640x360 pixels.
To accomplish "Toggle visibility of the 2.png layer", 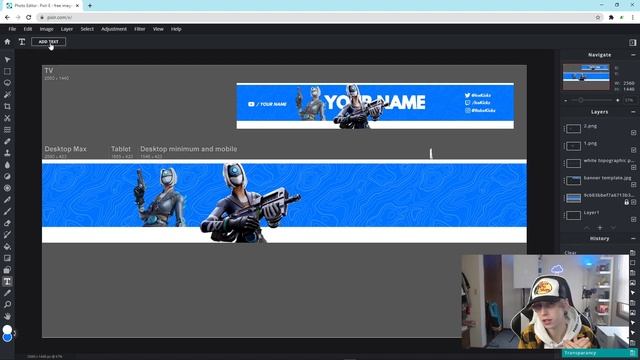I will [633, 133].
